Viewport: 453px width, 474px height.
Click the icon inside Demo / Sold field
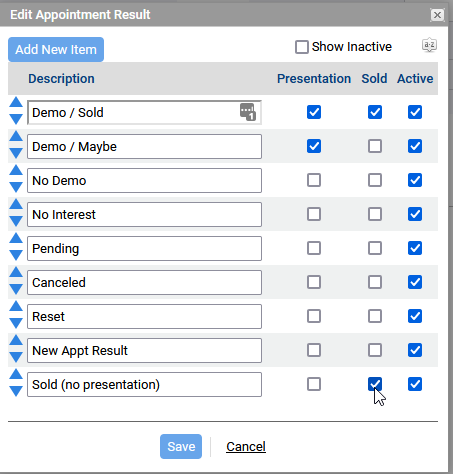(x=248, y=112)
